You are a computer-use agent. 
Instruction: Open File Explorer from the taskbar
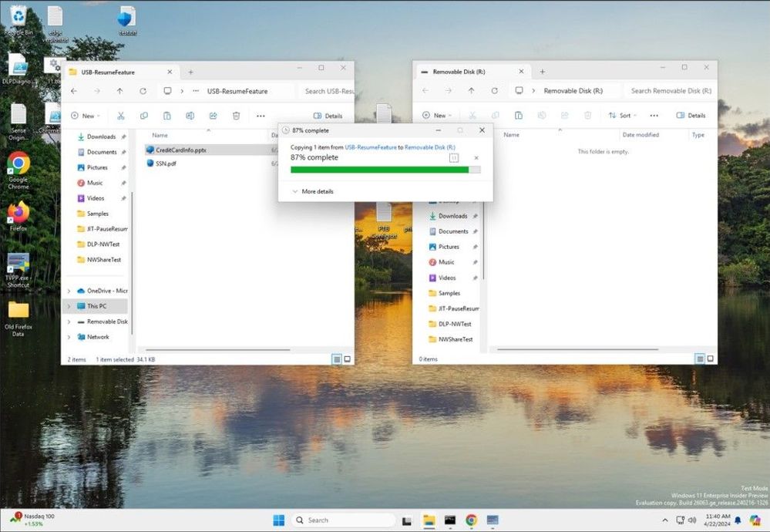click(x=429, y=520)
